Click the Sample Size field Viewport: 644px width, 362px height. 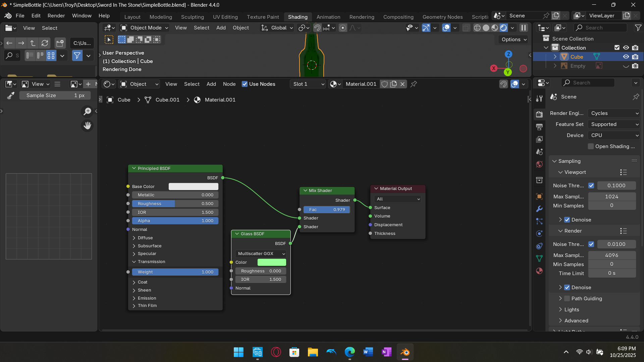tap(55, 96)
